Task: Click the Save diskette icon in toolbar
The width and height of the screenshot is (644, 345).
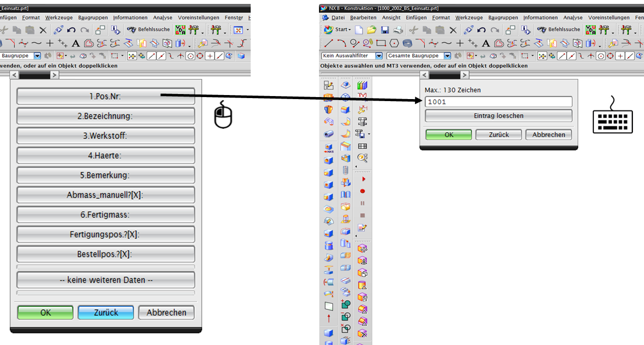Action: click(385, 30)
